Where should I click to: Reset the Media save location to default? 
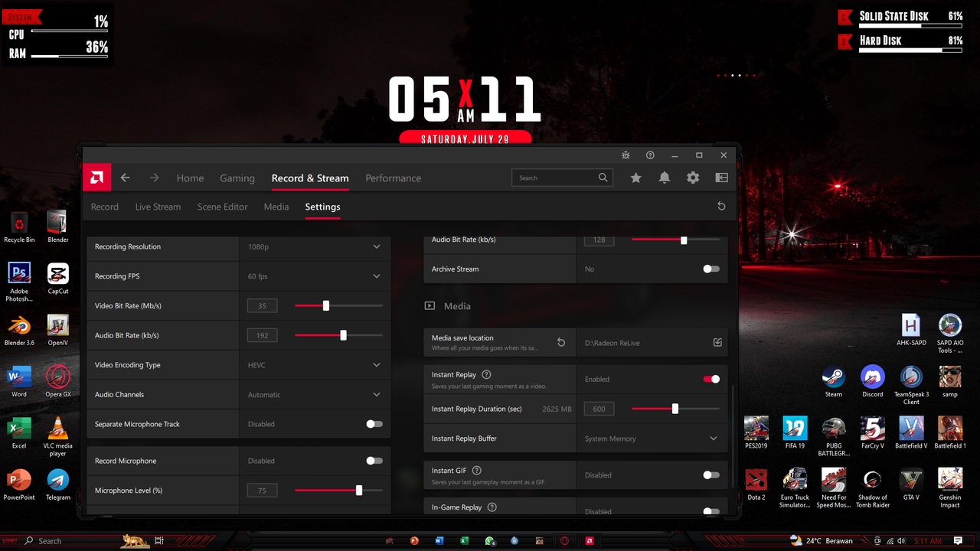pyautogui.click(x=561, y=343)
